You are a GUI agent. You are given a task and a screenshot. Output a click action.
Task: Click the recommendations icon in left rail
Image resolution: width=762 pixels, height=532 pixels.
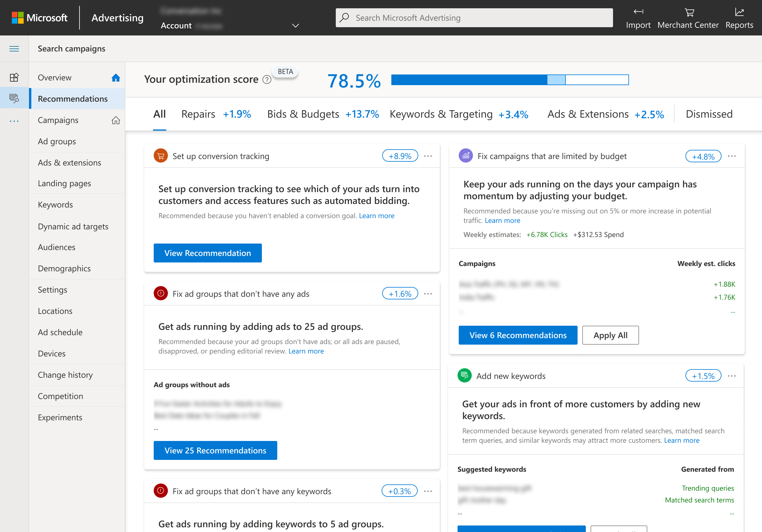click(14, 98)
